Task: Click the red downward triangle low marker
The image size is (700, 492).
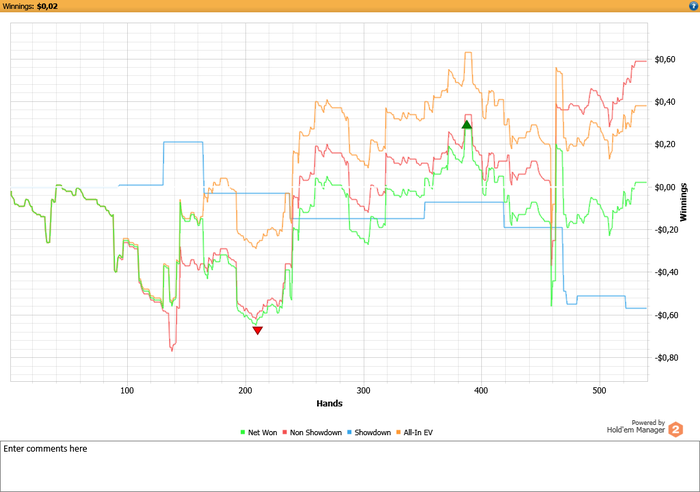Action: click(x=258, y=330)
